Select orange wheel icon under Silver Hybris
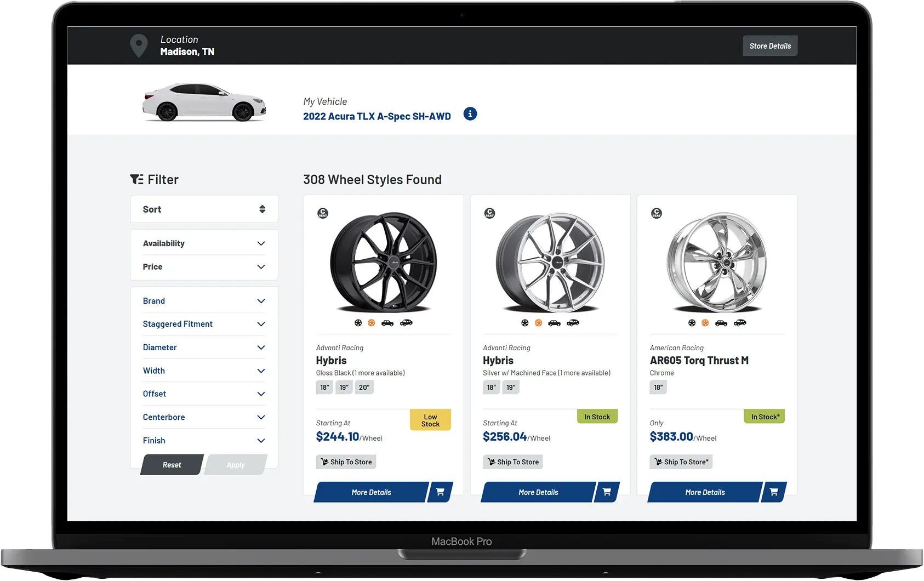This screenshot has width=924, height=581. 539,323
